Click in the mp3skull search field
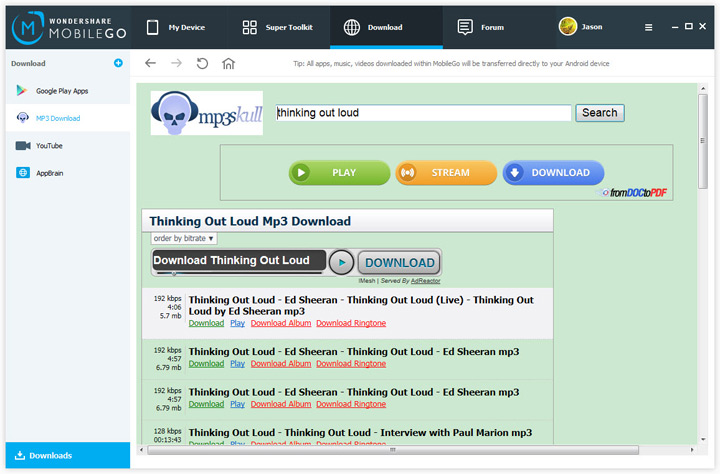 click(423, 113)
